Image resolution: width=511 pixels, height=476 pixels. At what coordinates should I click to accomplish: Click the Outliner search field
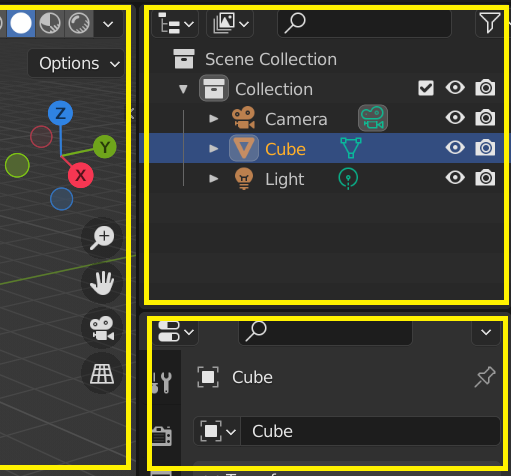364,24
